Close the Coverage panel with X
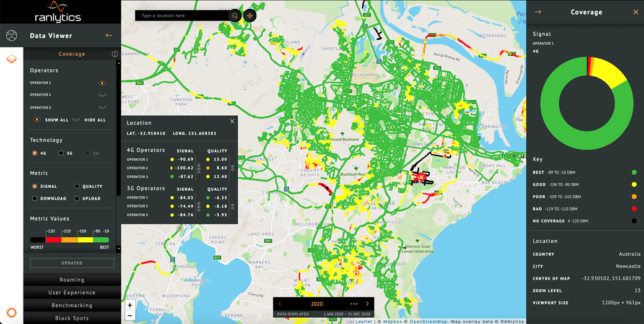Image resolution: width=644 pixels, height=324 pixels. pyautogui.click(x=635, y=12)
